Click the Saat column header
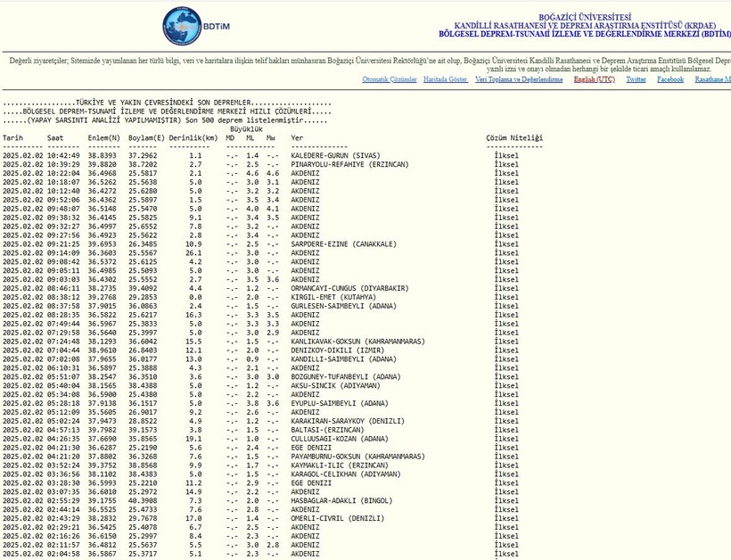The height and width of the screenshot is (560, 731). (x=55, y=138)
